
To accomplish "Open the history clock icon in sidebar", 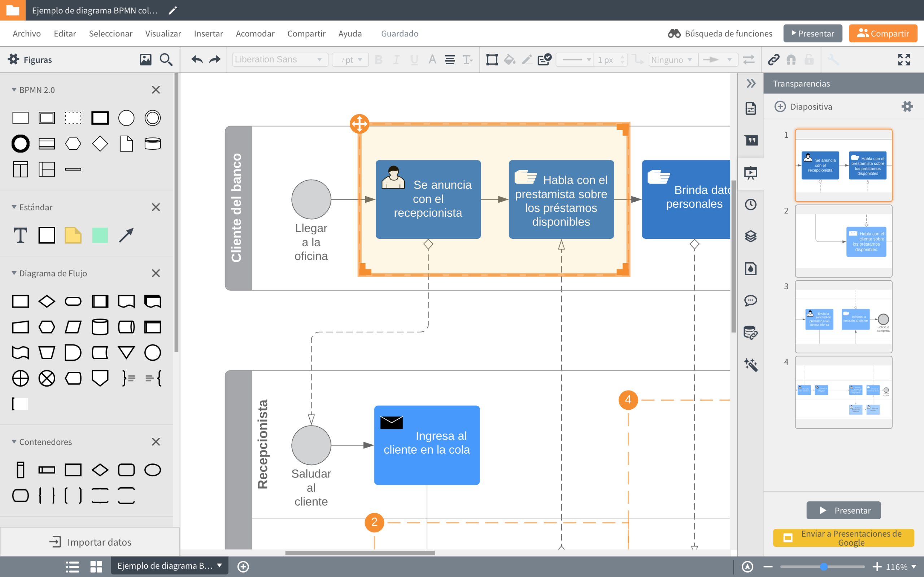I will [x=751, y=204].
